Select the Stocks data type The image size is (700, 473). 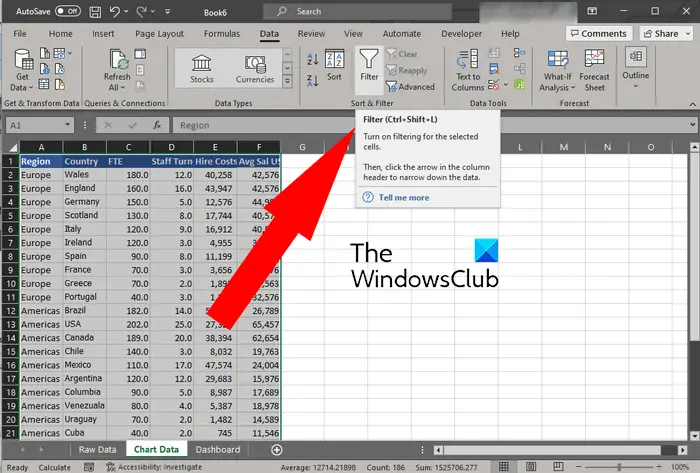(x=201, y=68)
